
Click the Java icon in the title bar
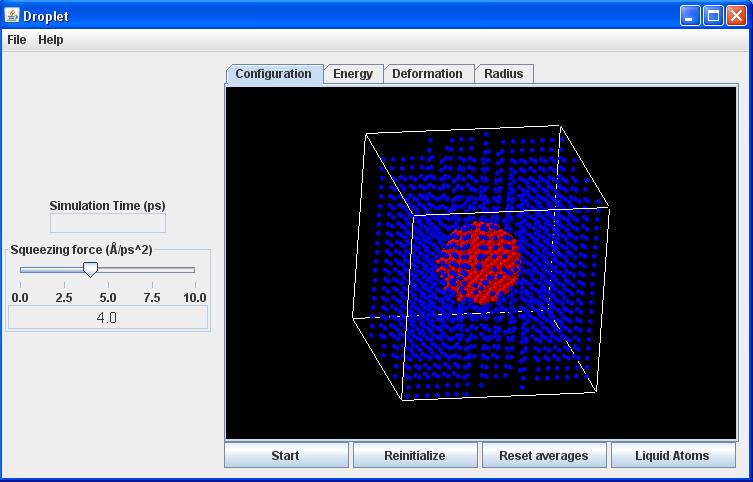pyautogui.click(x=12, y=16)
